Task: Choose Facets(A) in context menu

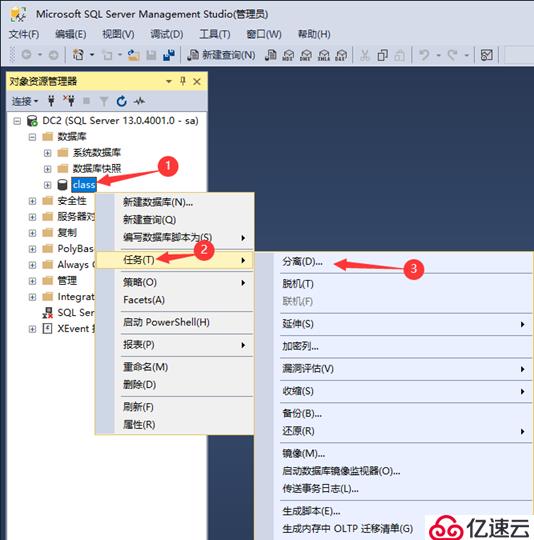Action: [x=174, y=300]
